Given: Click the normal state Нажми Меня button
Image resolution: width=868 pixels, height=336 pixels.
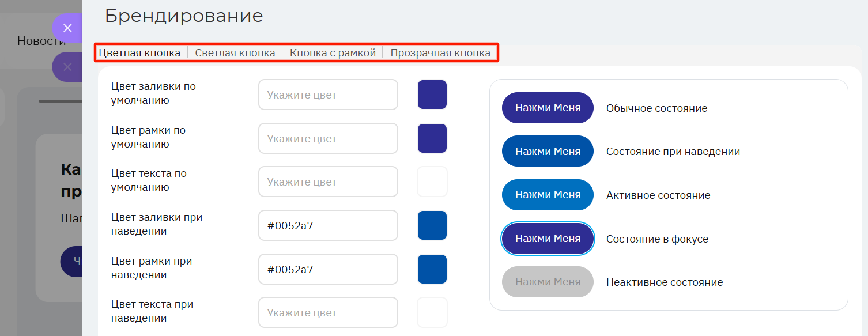Looking at the screenshot, I should pyautogui.click(x=548, y=108).
